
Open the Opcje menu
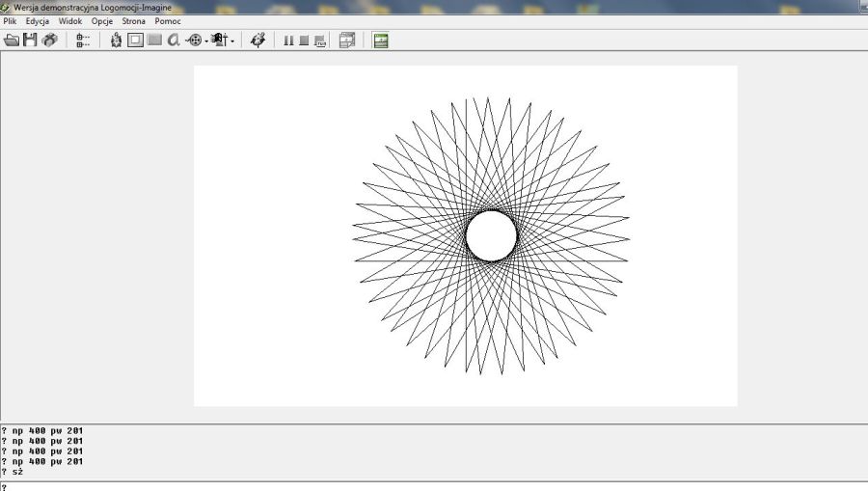[x=102, y=21]
